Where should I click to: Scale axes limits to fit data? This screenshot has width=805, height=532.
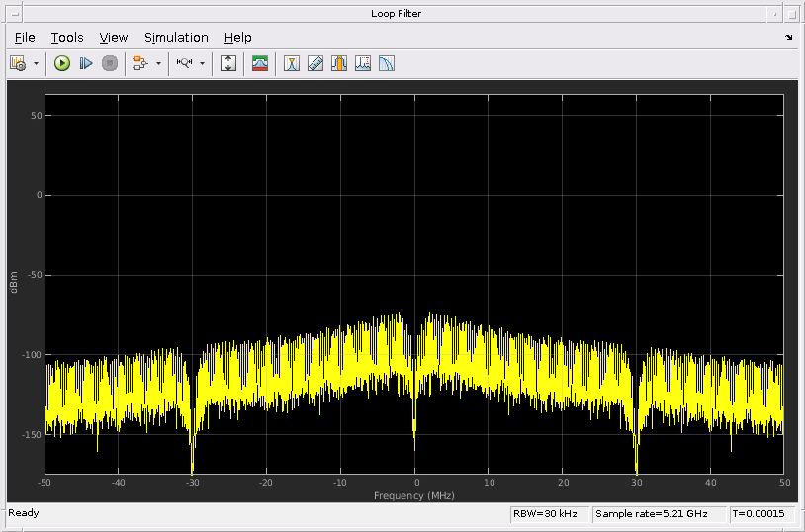click(x=228, y=63)
